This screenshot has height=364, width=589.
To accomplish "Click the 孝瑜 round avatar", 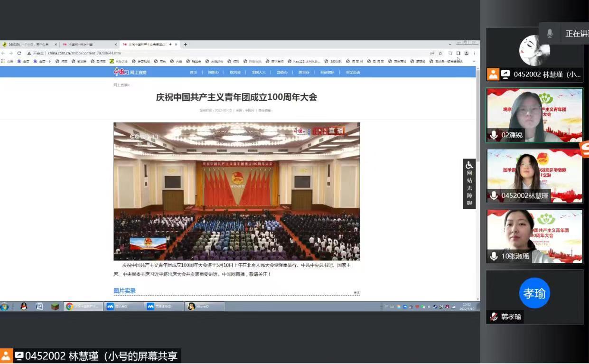I will point(534,293).
